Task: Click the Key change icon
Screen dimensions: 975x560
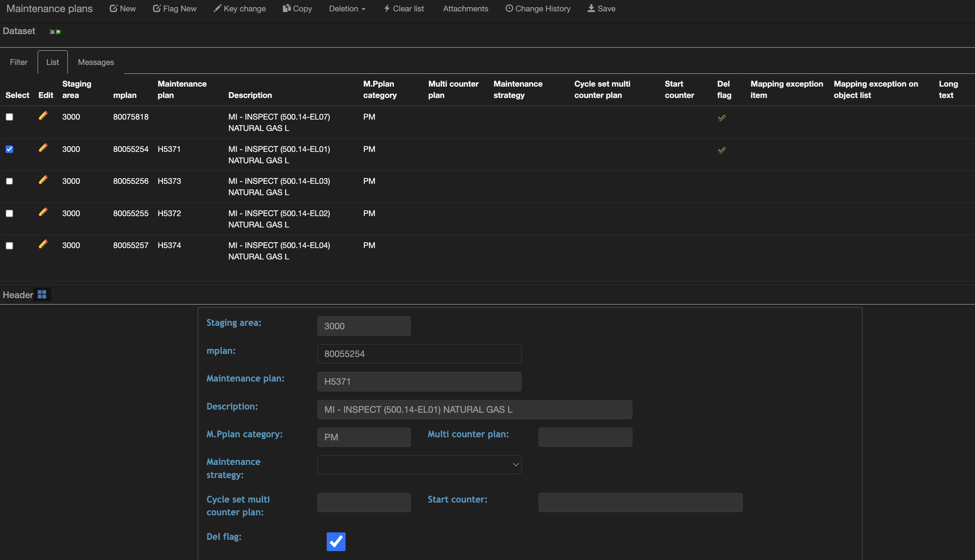Action: coord(217,8)
